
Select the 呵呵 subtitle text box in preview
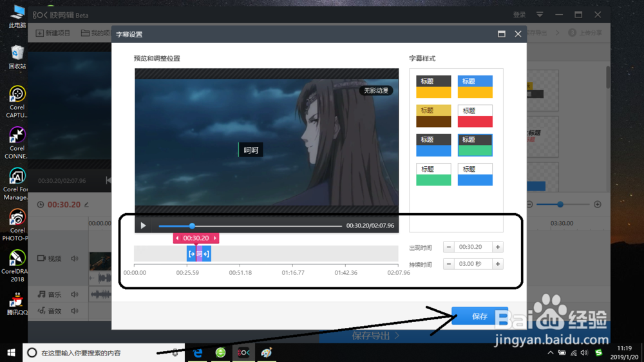pos(251,150)
